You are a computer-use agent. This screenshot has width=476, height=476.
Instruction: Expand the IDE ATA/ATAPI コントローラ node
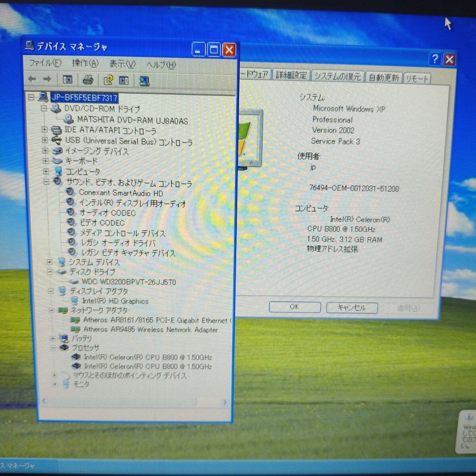pos(44,129)
